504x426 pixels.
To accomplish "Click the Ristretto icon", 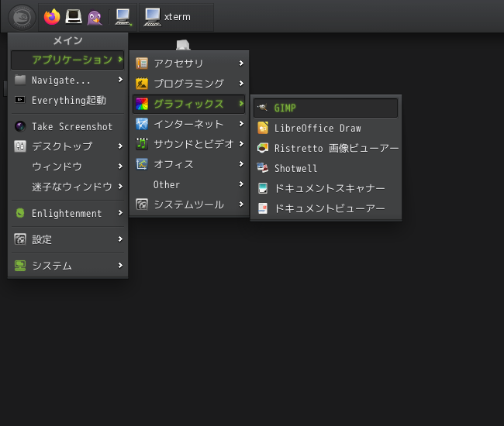I will point(263,148).
